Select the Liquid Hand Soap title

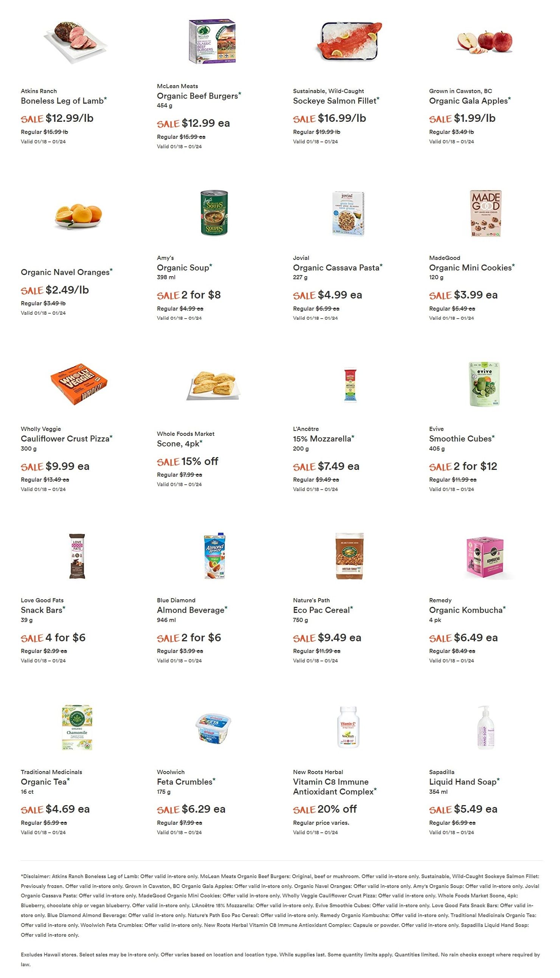click(x=463, y=782)
